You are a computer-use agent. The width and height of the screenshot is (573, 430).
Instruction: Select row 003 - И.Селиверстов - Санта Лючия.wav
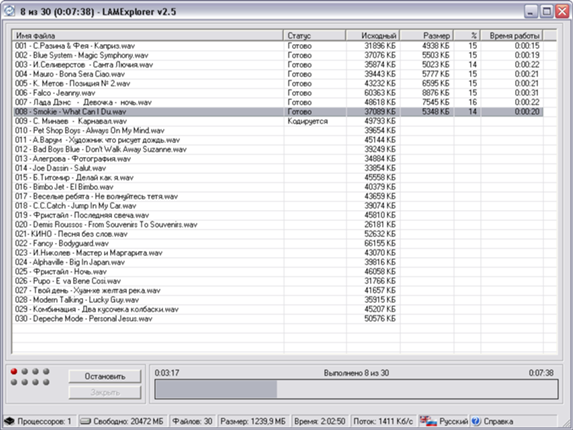[278, 65]
